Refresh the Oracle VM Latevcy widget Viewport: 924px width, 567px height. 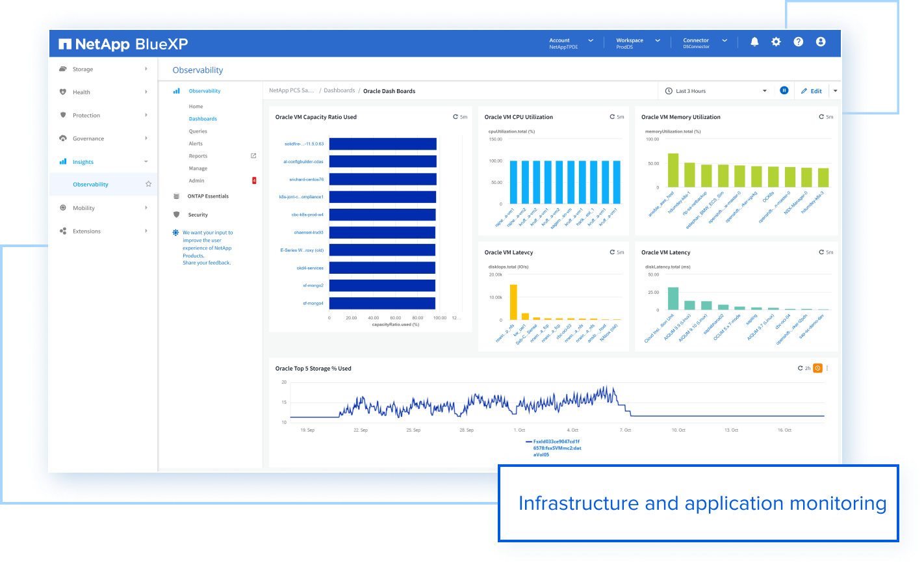[x=612, y=252]
